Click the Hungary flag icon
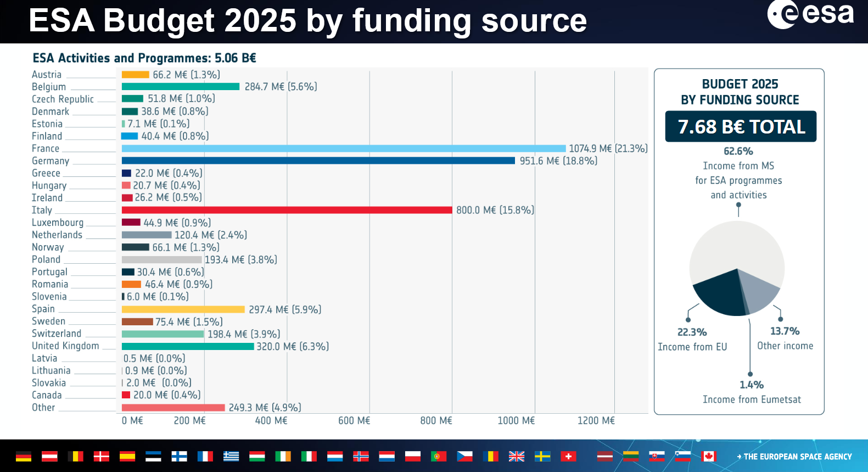 click(x=257, y=456)
